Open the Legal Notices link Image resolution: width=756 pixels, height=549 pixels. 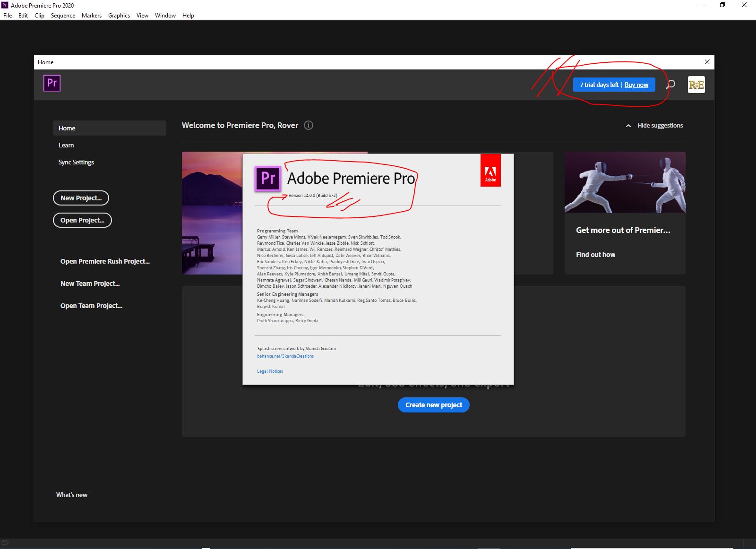(x=270, y=371)
